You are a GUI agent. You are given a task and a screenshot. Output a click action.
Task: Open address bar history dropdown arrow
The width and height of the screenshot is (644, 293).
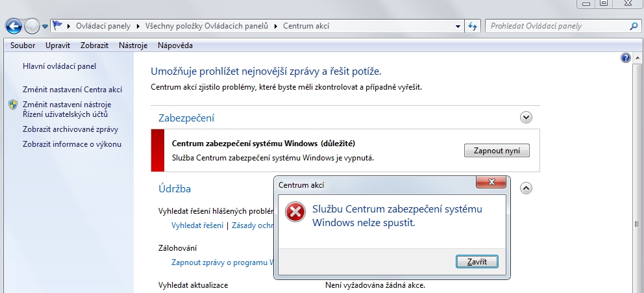click(458, 26)
